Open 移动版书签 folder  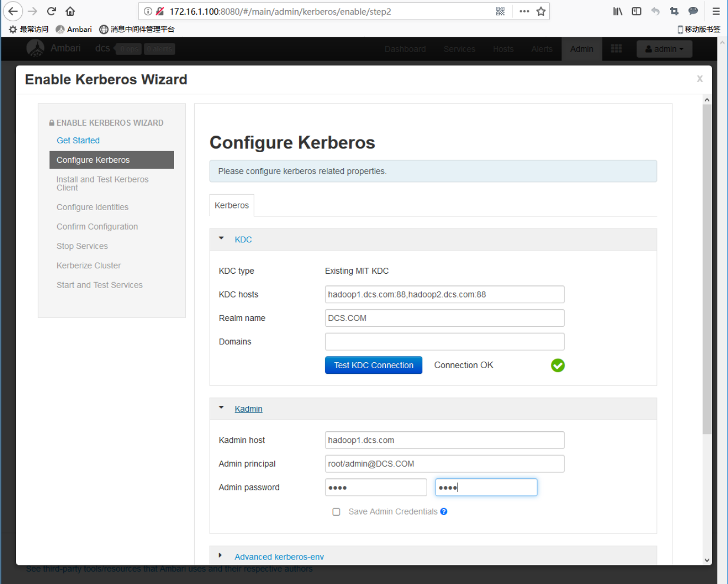tap(699, 29)
